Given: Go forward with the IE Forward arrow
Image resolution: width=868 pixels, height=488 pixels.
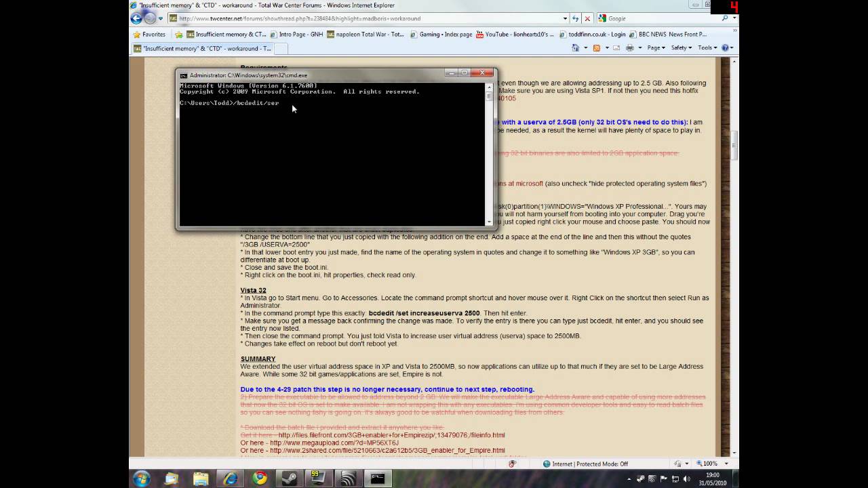Looking at the screenshot, I should point(150,18).
